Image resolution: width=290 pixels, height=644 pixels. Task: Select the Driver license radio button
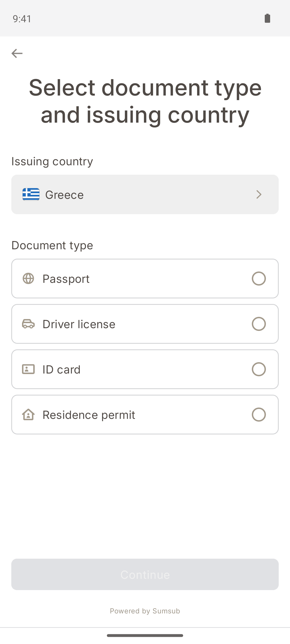259,324
